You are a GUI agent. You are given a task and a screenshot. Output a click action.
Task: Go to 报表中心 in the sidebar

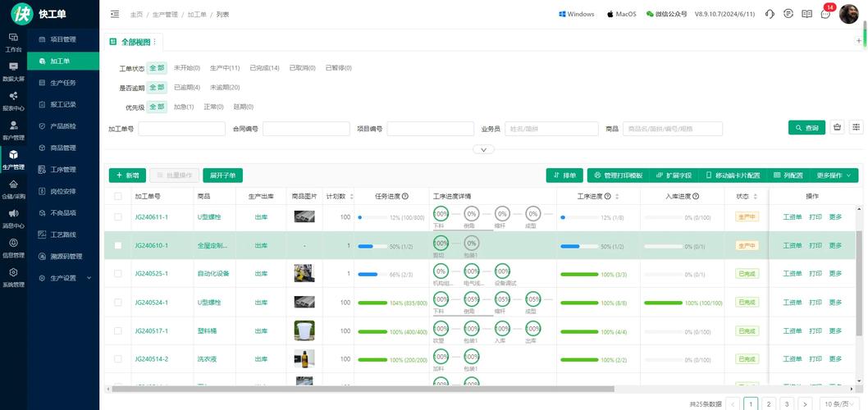(13, 101)
